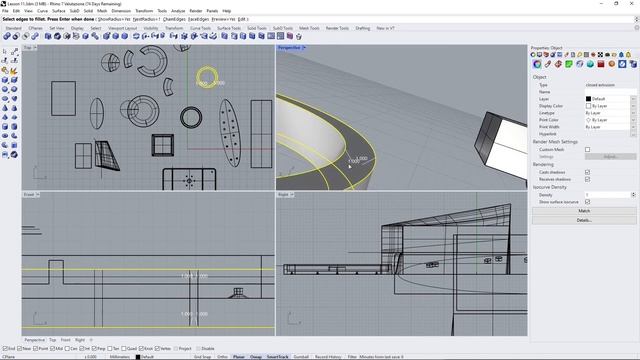
Task: Click the Boolean Difference icon in Solid Tools toolbar
Action: 16,36
